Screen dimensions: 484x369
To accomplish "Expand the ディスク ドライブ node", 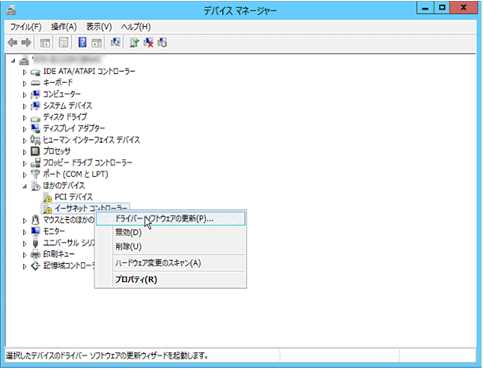I will (24, 118).
